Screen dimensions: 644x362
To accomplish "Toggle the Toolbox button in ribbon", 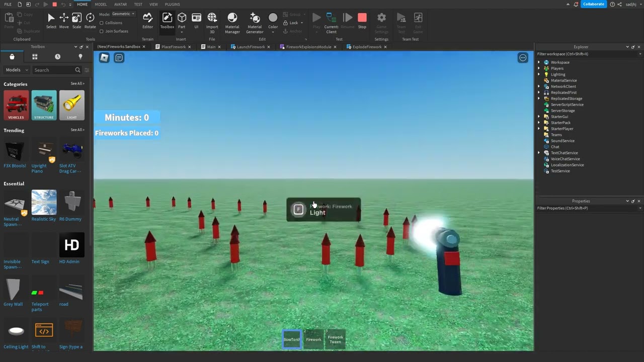I will 167,21.
